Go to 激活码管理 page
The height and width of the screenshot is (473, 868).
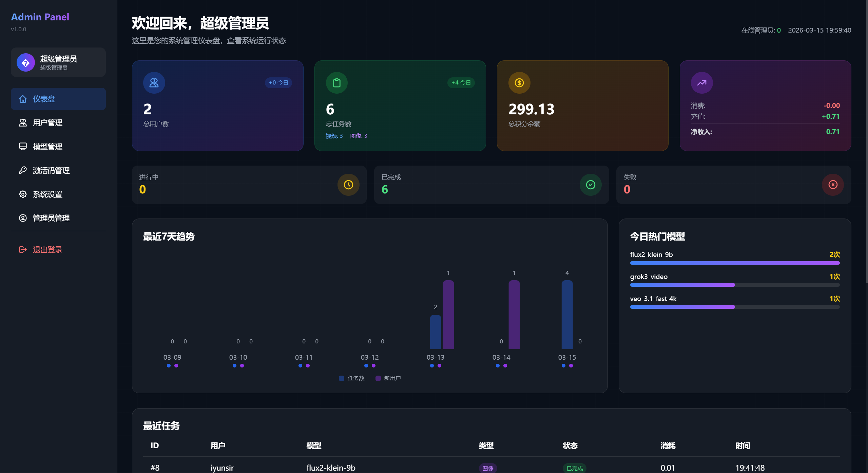(x=58, y=170)
